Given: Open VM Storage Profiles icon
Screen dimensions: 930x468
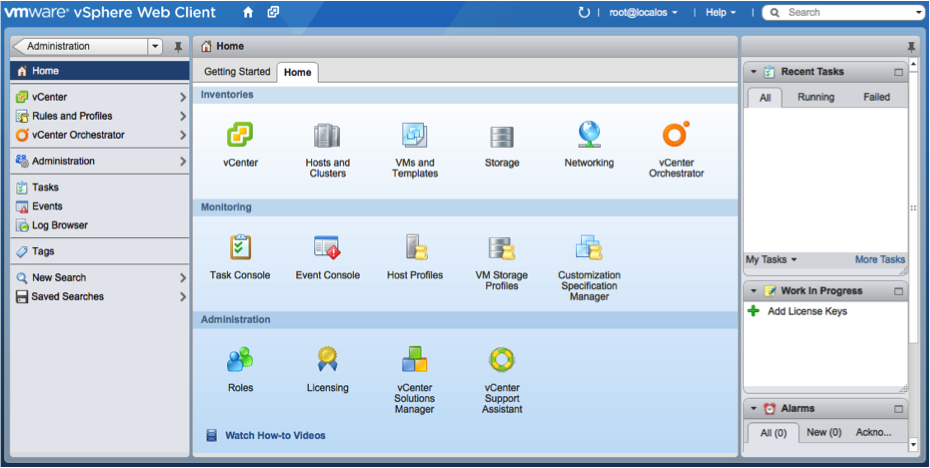Looking at the screenshot, I should (x=502, y=248).
